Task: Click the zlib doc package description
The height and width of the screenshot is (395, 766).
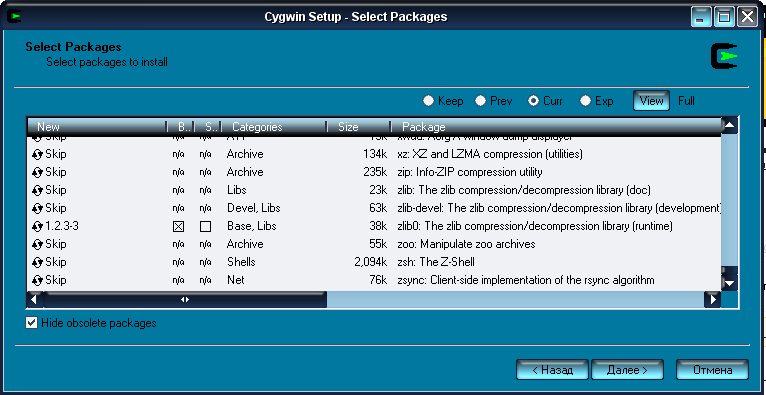Action: tap(524, 190)
